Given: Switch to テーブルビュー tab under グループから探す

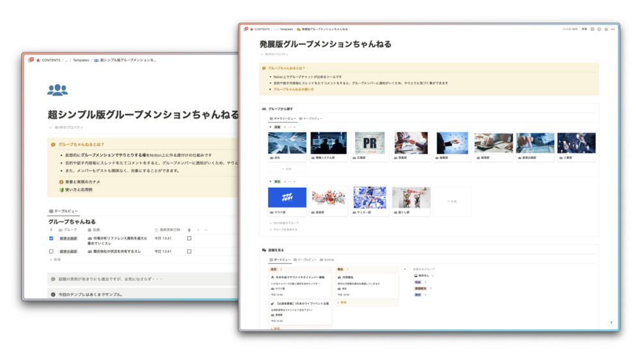Looking at the screenshot, I should pyautogui.click(x=311, y=119).
